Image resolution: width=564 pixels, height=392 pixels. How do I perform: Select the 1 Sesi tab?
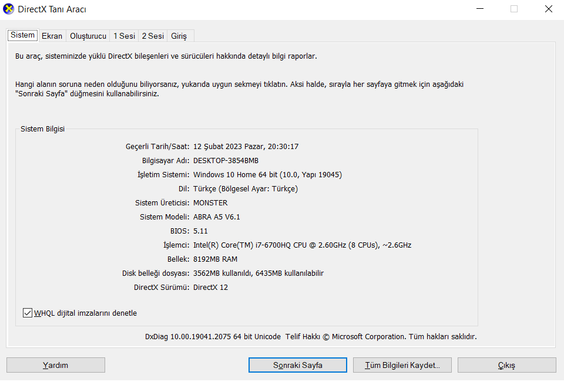124,36
